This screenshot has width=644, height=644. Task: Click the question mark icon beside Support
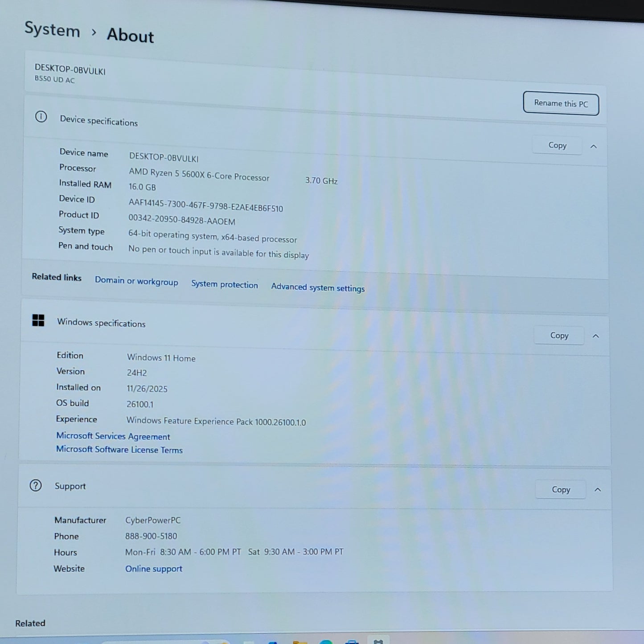(36, 485)
